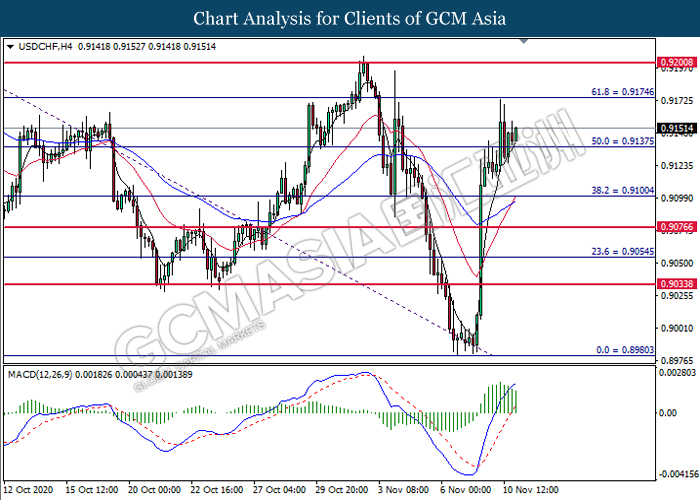Select the 0.90766 red price label

click(677, 227)
